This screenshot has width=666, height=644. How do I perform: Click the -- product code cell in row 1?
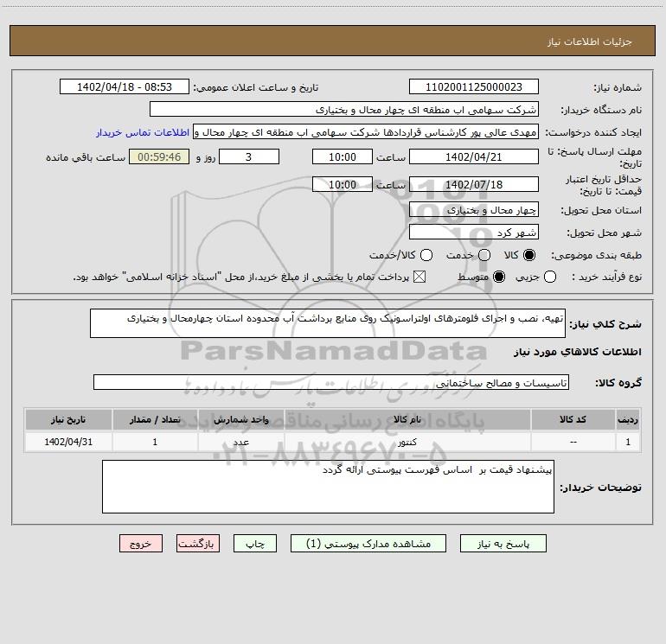click(x=573, y=442)
